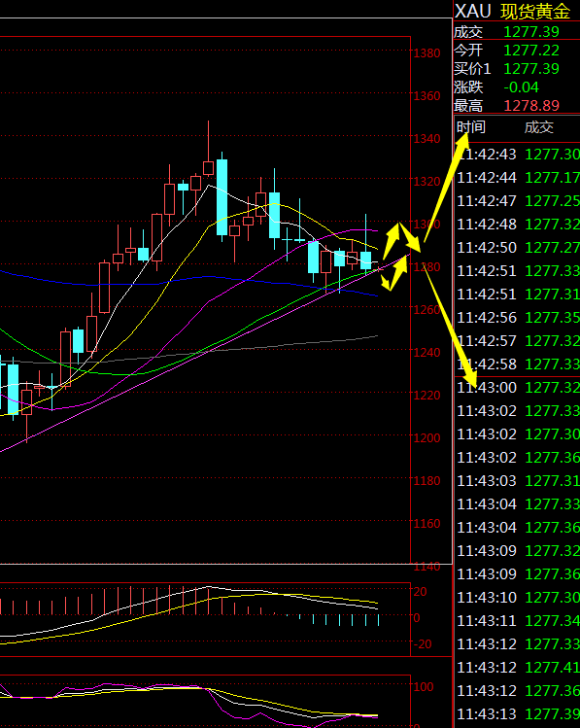Select the 11:43:04 tick priced 1277.33

[518, 503]
